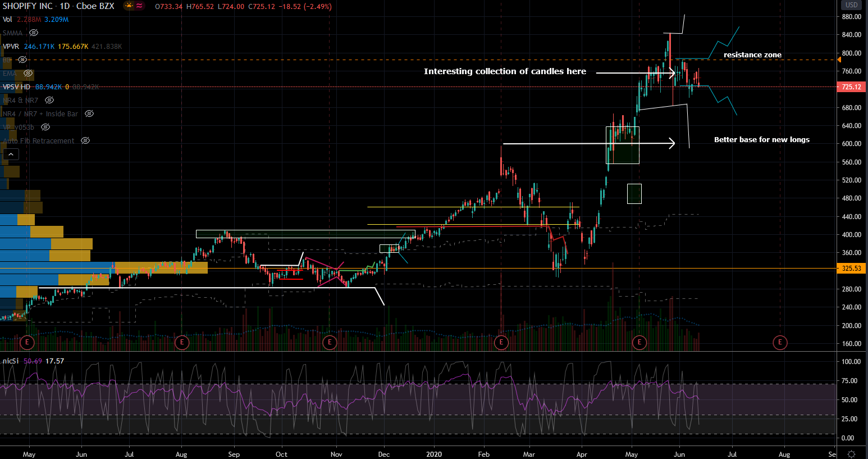The image size is (868, 459).
Task: Open chart settings gear at the time axis corner
Action: pos(852,454)
